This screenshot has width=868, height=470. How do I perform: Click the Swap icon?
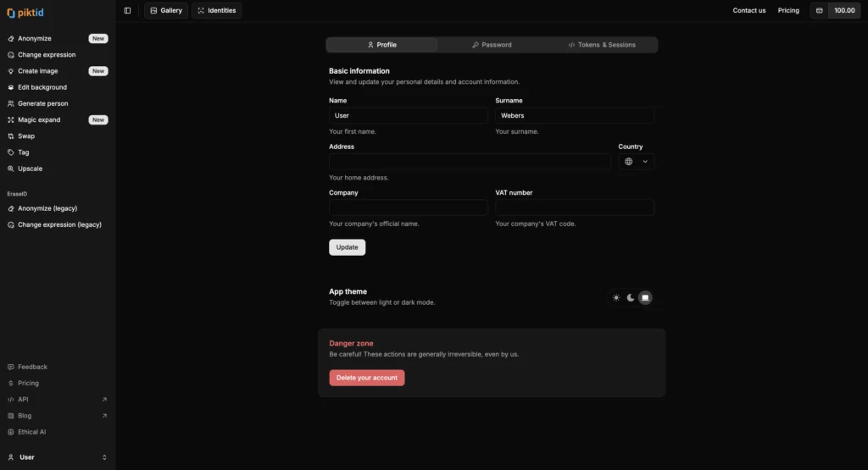[x=10, y=136]
